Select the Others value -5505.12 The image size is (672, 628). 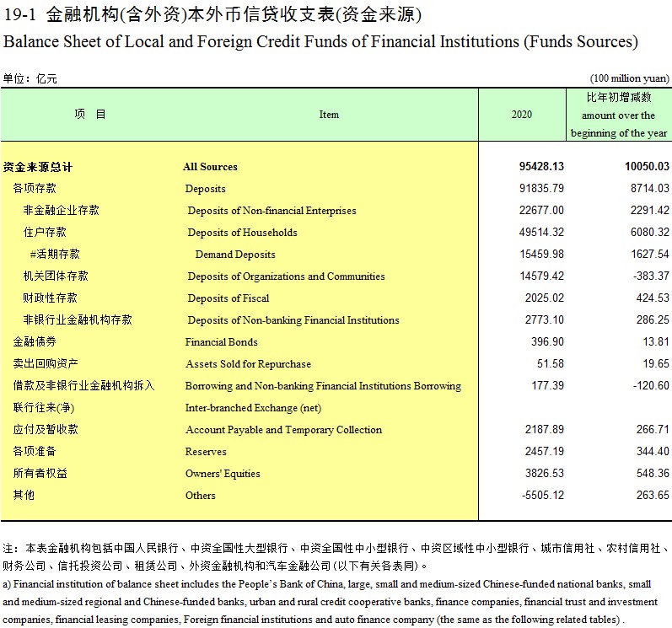click(542, 495)
